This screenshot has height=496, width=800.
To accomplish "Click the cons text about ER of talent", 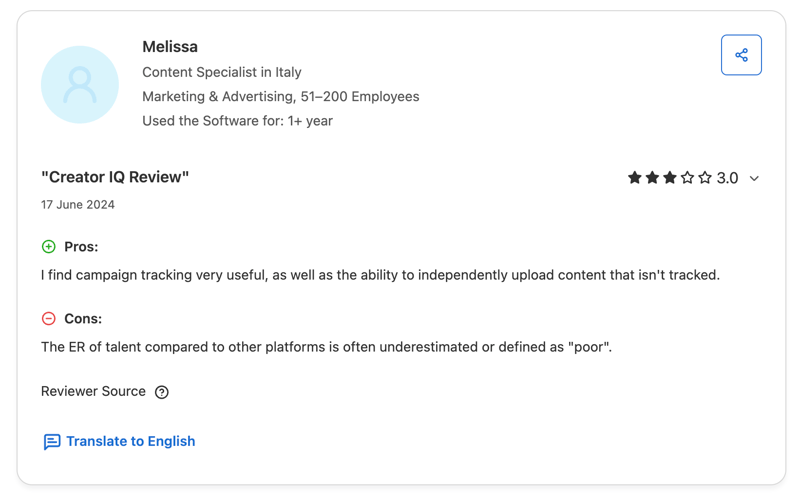I will (x=327, y=347).
